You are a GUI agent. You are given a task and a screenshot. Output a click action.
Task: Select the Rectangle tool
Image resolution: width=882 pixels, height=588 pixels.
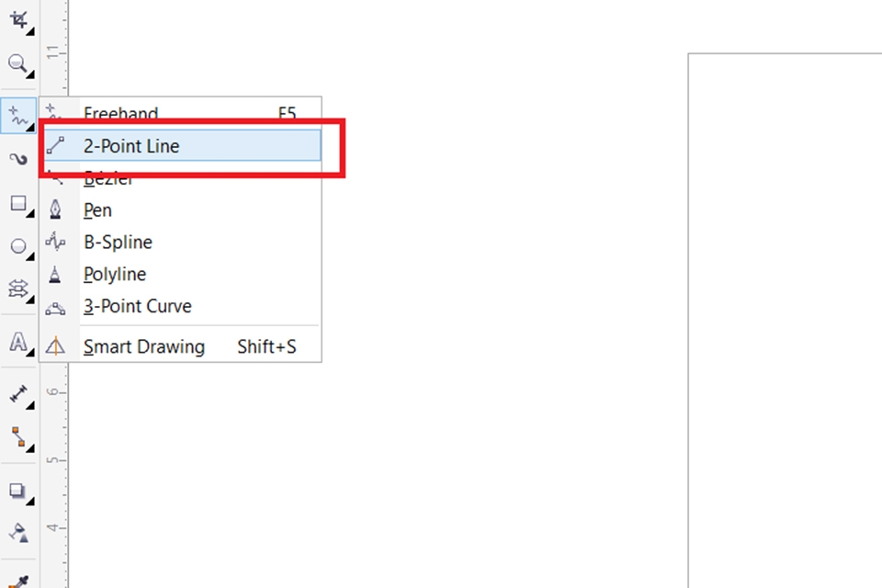point(17,203)
